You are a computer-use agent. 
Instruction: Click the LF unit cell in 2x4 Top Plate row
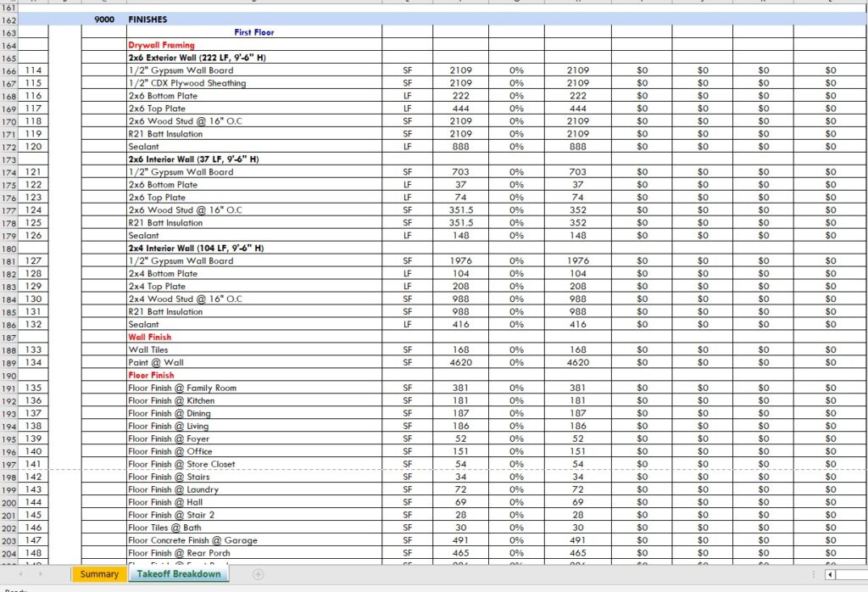click(408, 287)
